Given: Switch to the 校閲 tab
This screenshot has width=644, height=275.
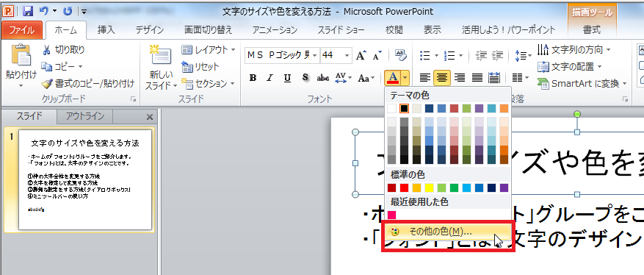Looking at the screenshot, I should pos(394,29).
